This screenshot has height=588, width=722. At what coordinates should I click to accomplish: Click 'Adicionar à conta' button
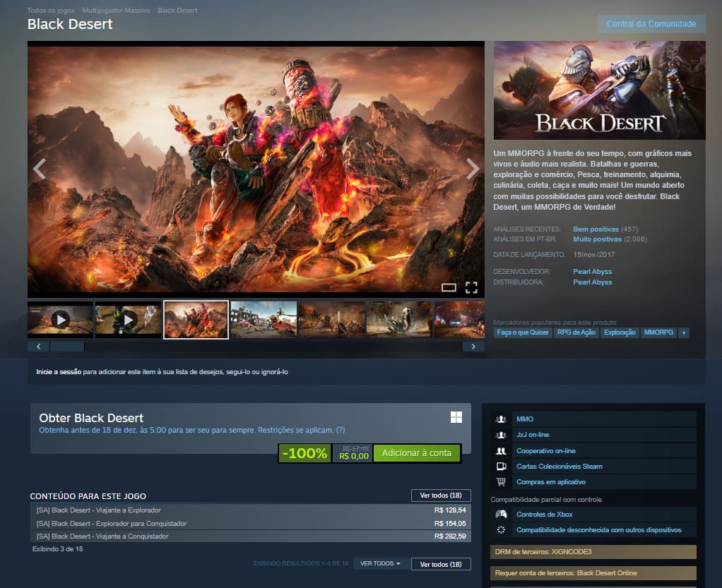(x=416, y=453)
